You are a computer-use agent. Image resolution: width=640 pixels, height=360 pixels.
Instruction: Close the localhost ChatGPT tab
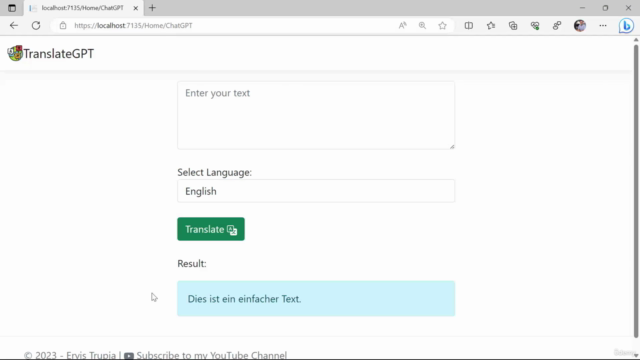click(136, 8)
